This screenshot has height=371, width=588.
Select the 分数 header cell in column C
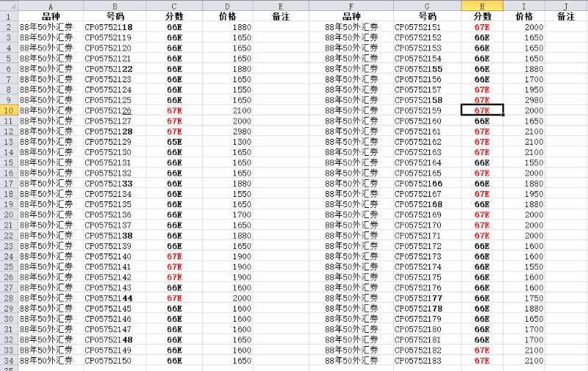tap(173, 16)
